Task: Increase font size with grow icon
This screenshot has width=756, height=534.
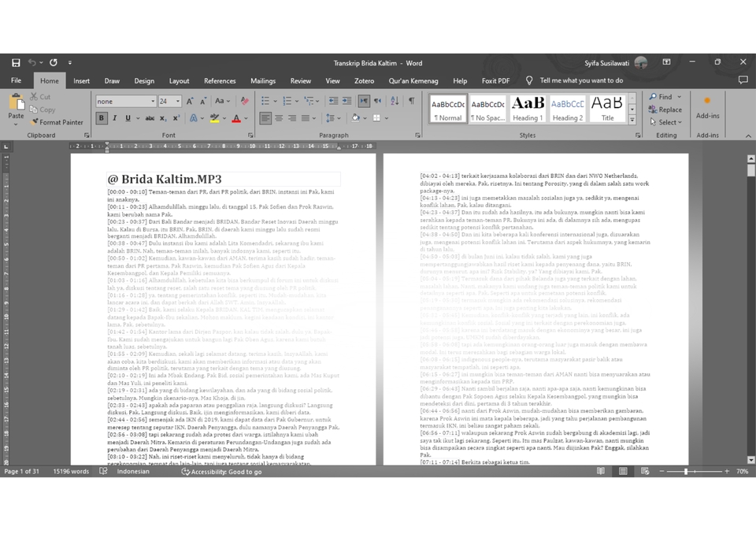Action: (190, 102)
